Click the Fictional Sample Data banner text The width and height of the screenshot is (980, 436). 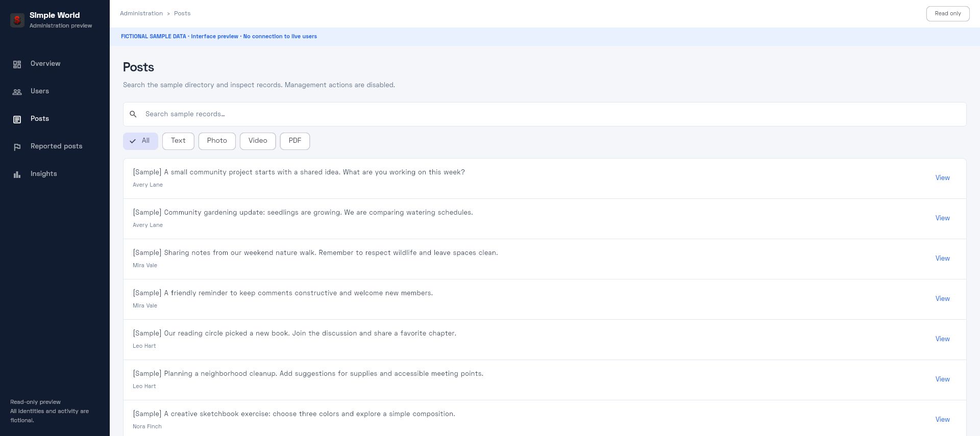point(219,37)
